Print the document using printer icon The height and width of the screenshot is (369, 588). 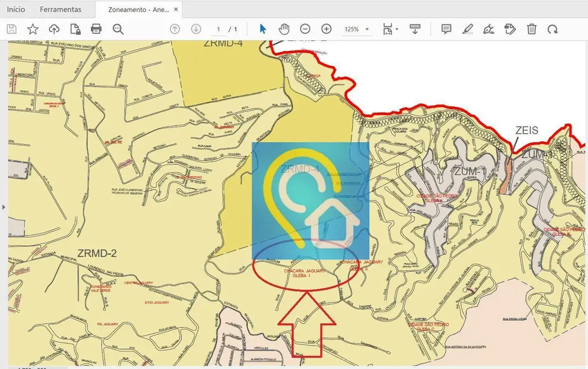[x=97, y=29]
